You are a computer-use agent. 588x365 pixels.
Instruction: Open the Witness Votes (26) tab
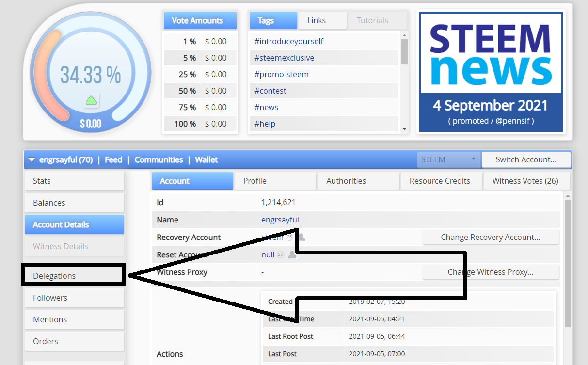tap(527, 181)
